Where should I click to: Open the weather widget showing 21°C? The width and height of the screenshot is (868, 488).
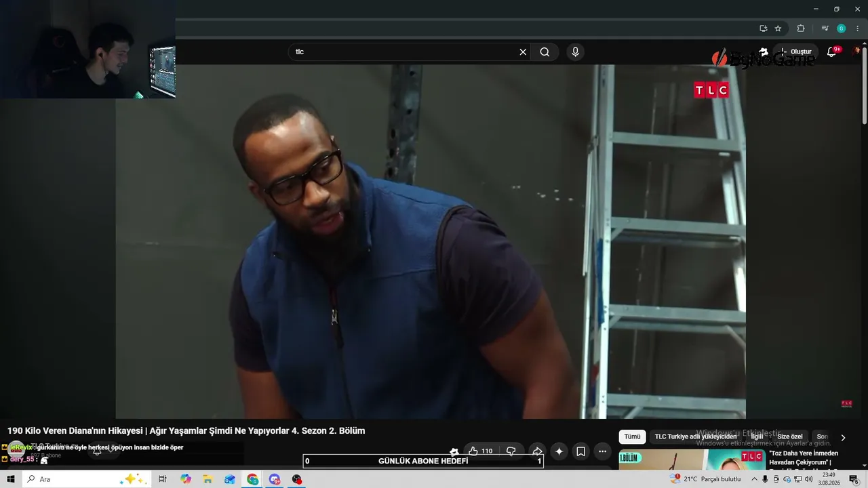(706, 479)
